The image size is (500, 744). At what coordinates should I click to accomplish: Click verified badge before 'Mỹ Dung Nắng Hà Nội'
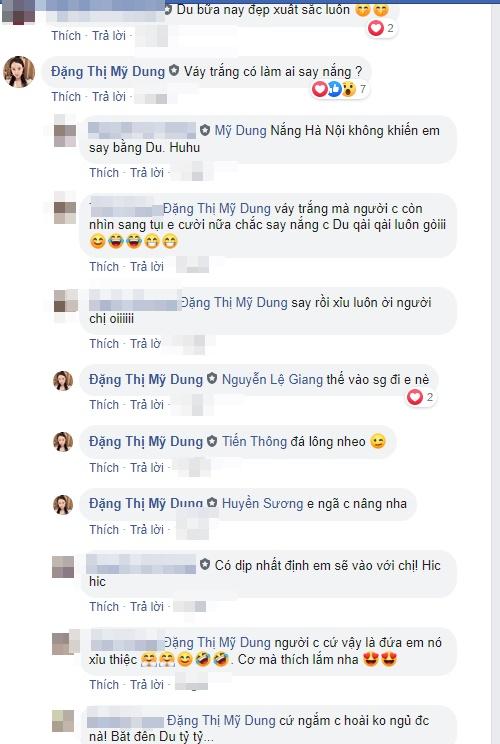pos(205,130)
